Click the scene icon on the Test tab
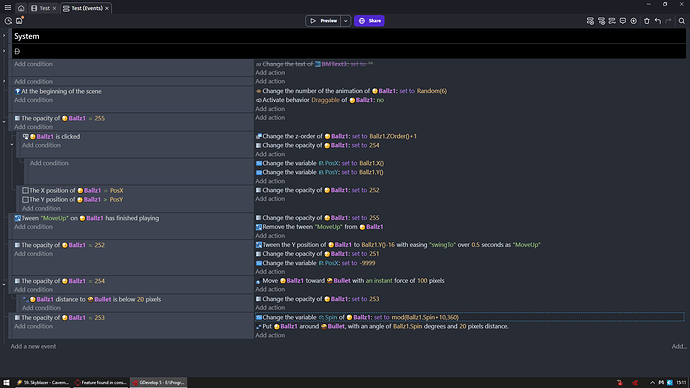The width and height of the screenshot is (690, 388). point(34,8)
